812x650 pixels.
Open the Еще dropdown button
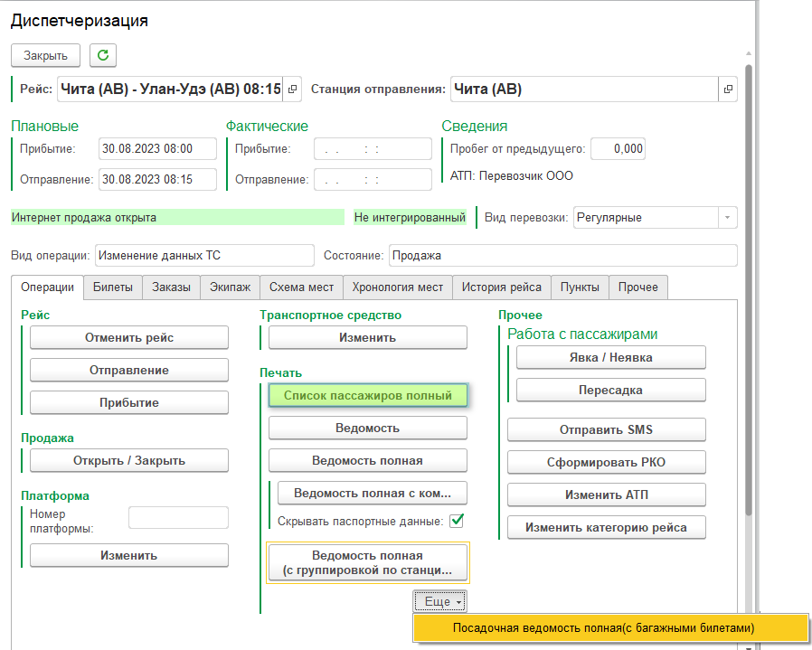pos(440,601)
